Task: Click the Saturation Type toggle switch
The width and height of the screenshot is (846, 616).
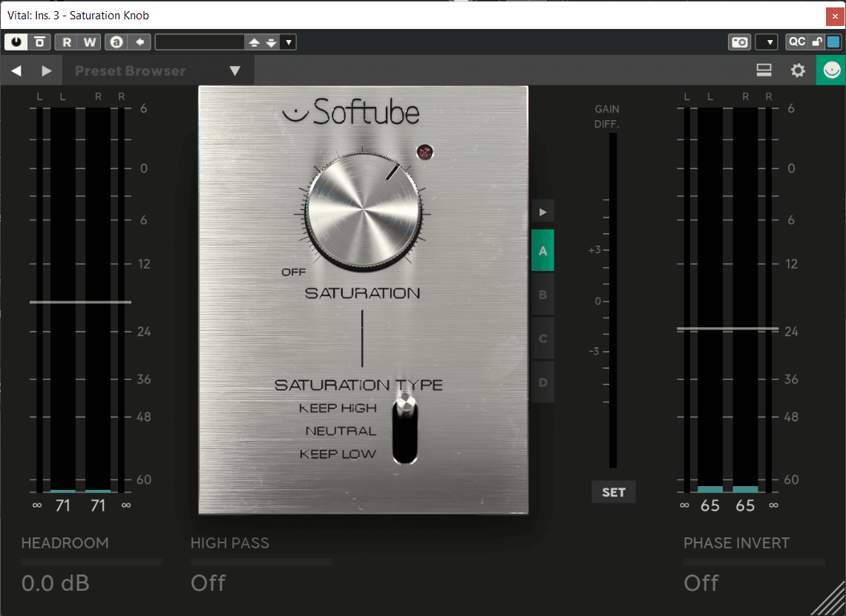Action: click(x=405, y=429)
